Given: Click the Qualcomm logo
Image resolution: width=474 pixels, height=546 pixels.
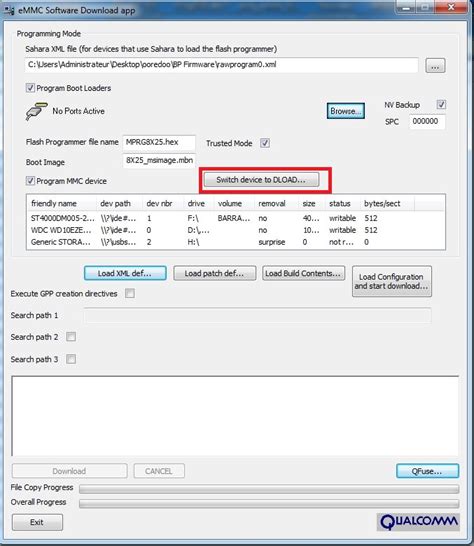Looking at the screenshot, I should 418,522.
